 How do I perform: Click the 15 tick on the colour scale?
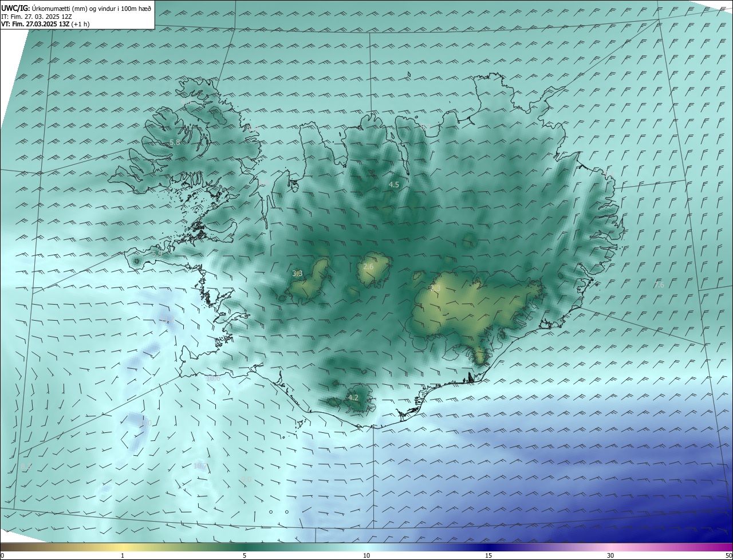(x=488, y=555)
